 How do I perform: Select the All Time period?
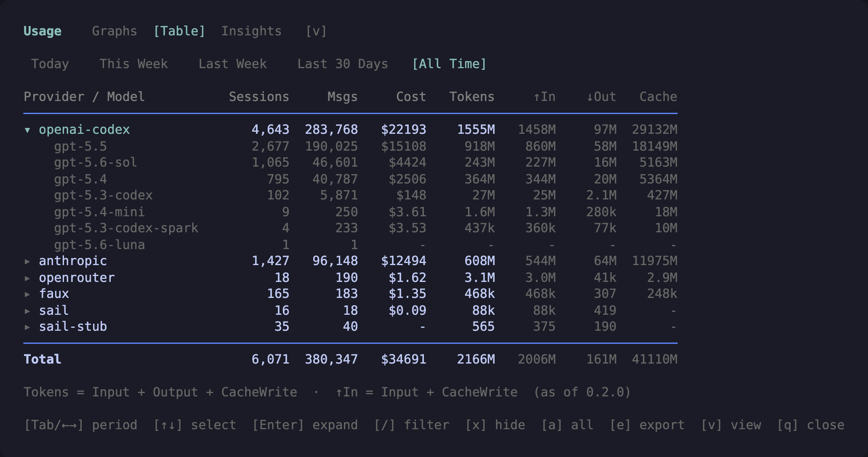[x=449, y=64]
